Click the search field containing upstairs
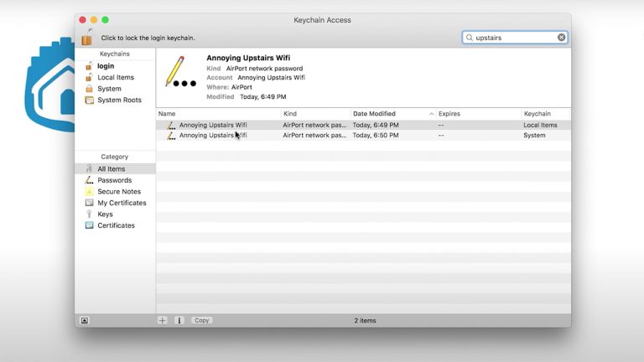This screenshot has width=644, height=362. click(513, 38)
